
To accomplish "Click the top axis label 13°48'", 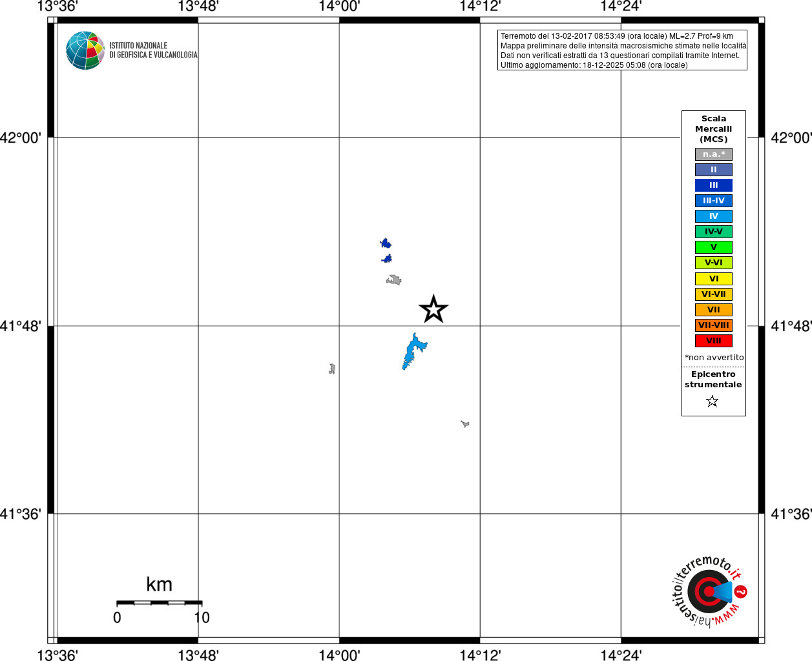I will 198,6.
